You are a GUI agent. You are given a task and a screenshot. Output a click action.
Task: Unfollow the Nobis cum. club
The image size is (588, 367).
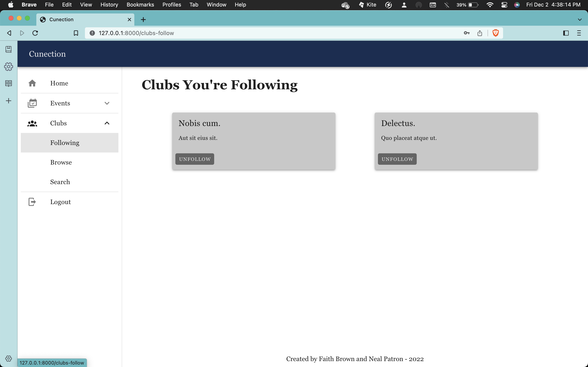click(195, 159)
